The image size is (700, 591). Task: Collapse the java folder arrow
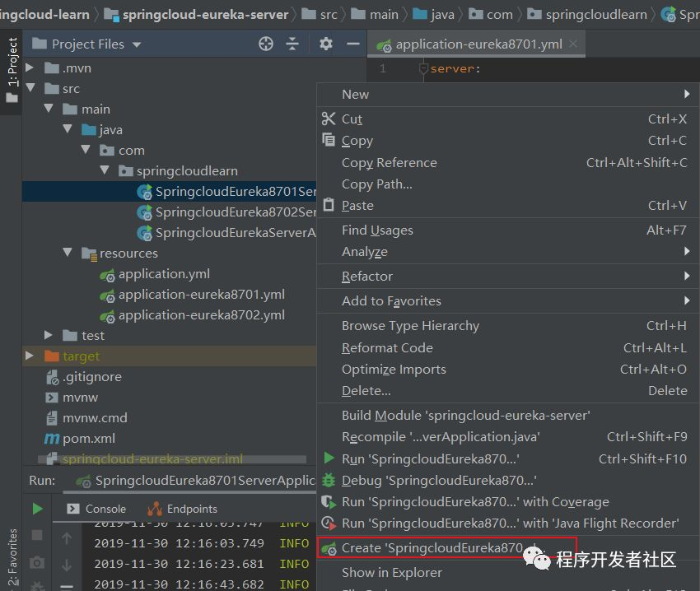[x=68, y=129]
